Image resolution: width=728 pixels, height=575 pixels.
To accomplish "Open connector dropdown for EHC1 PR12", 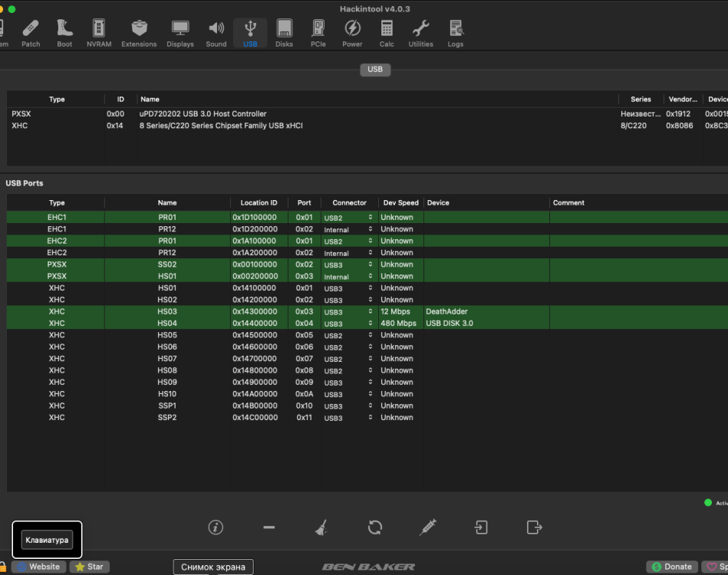I will (370, 229).
